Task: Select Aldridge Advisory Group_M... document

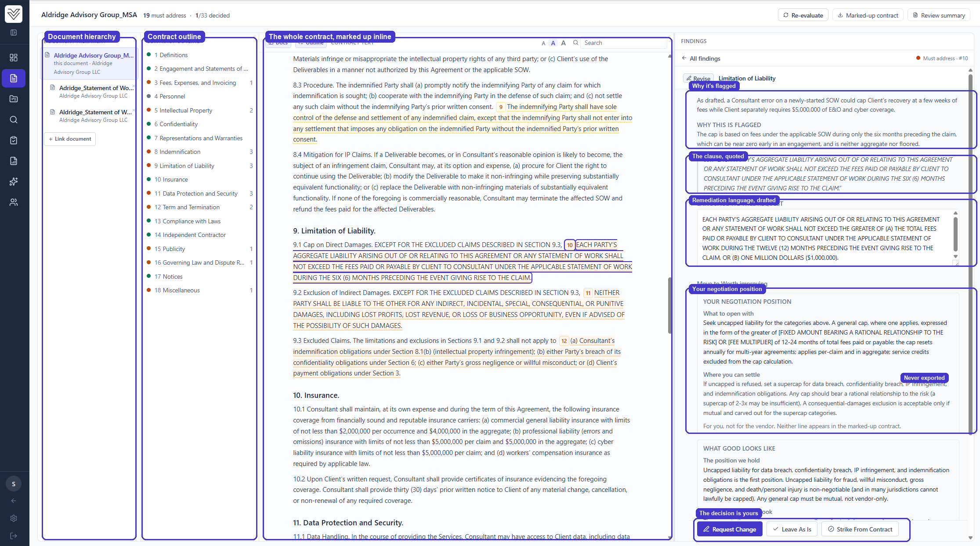Action: coord(89,63)
